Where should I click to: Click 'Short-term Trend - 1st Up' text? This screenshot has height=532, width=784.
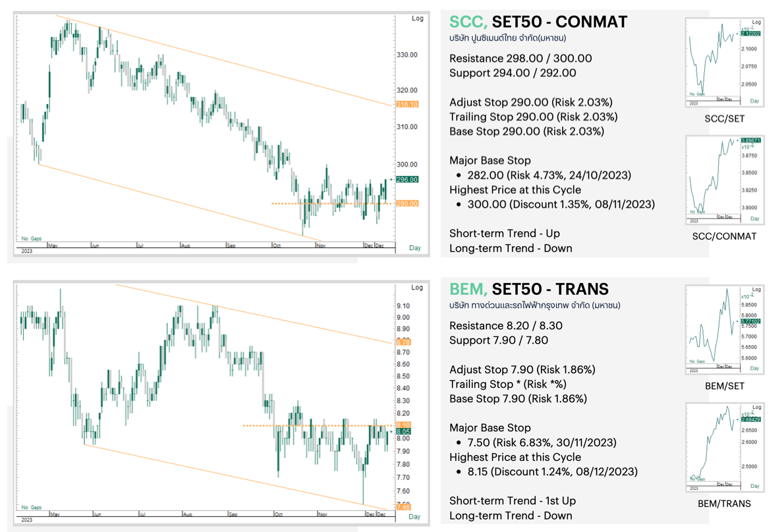pyautogui.click(x=513, y=501)
